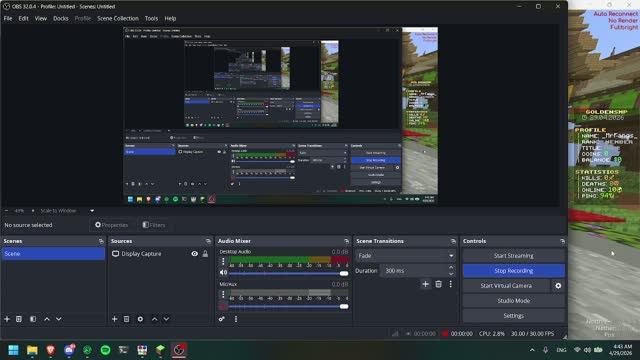Open the Docks menu

point(61,18)
